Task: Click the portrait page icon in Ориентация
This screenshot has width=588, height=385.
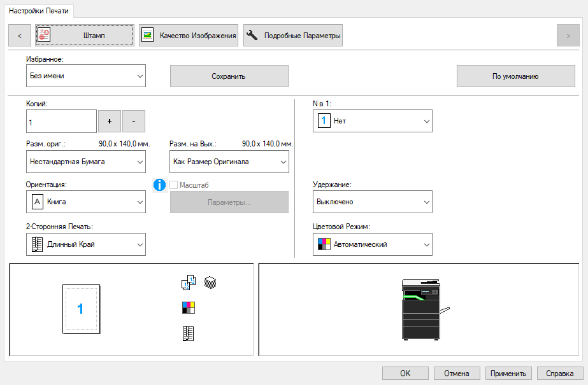Action: [37, 202]
